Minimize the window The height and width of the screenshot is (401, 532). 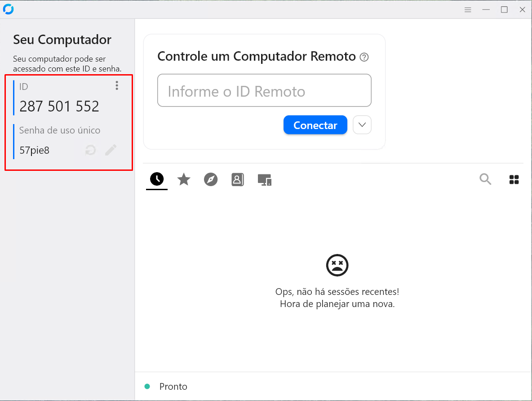click(x=486, y=10)
